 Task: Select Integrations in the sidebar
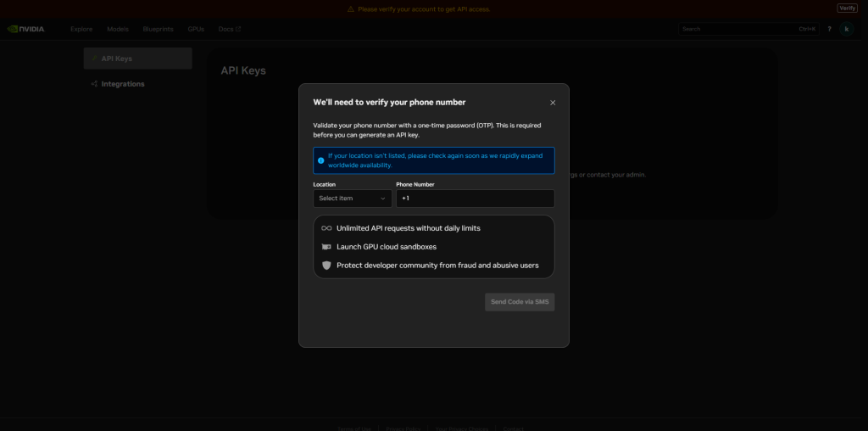[x=122, y=84]
